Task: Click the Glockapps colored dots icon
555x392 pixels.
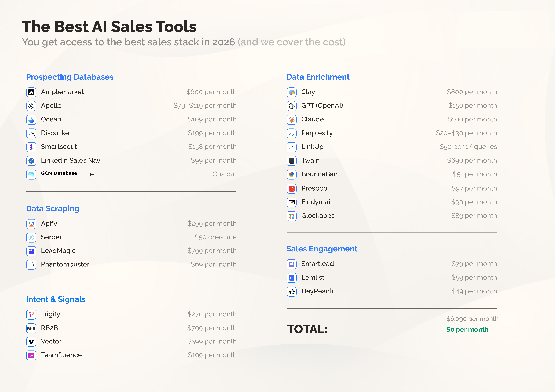Action: click(292, 216)
